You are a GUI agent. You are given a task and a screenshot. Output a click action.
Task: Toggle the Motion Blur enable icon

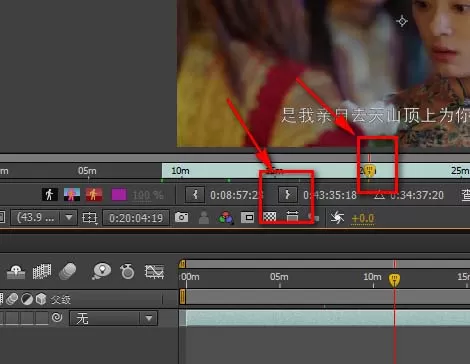[67, 271]
